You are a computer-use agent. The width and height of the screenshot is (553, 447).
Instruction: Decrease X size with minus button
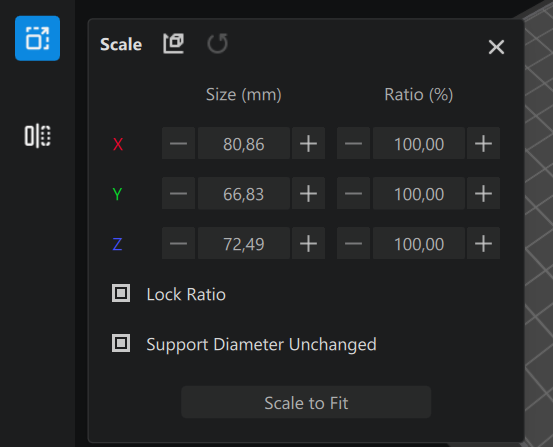pos(178,143)
